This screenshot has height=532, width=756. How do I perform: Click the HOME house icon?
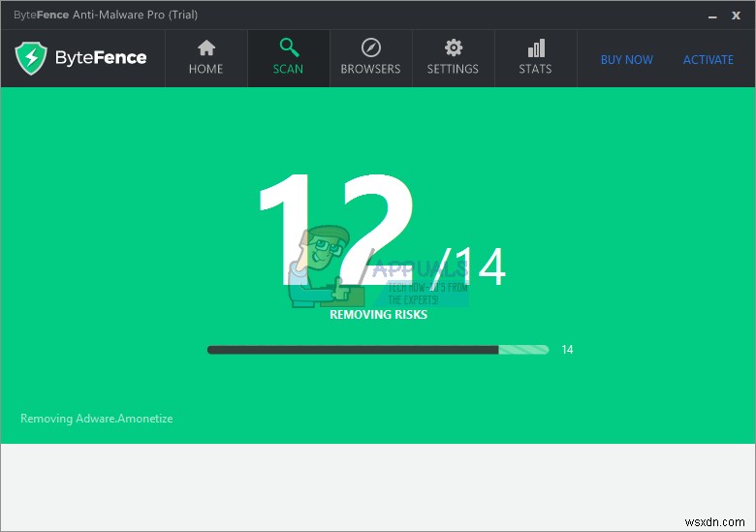206,47
